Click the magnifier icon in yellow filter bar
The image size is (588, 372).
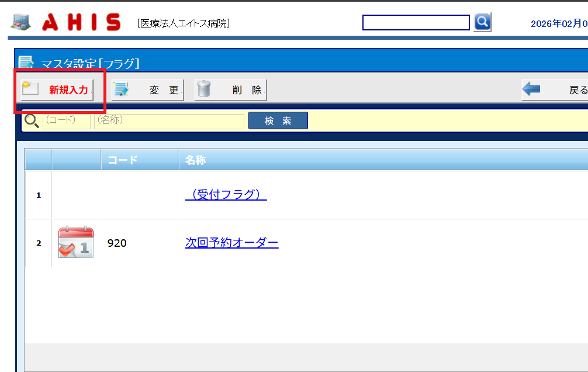click(32, 121)
